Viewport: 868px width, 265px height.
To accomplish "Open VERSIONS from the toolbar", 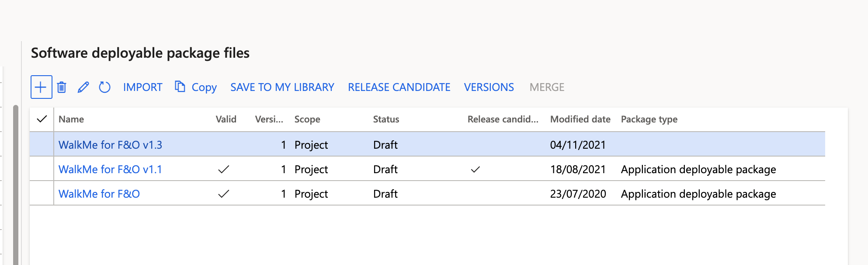I will pos(489,87).
